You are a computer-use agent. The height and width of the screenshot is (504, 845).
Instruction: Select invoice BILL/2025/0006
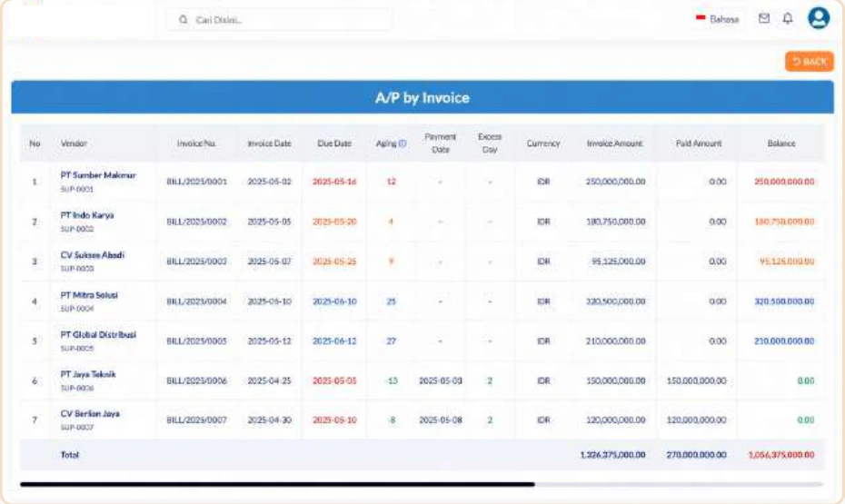coord(196,380)
